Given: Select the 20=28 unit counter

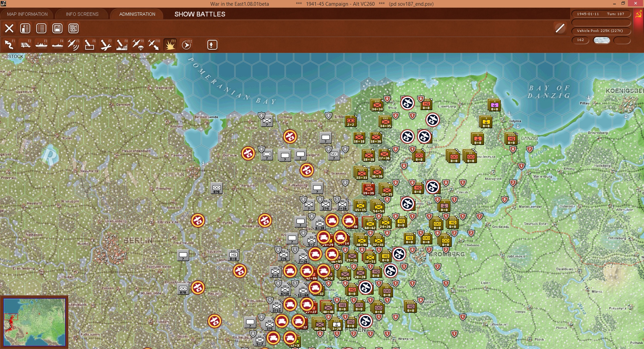Looking at the screenshot, I should [x=360, y=273].
